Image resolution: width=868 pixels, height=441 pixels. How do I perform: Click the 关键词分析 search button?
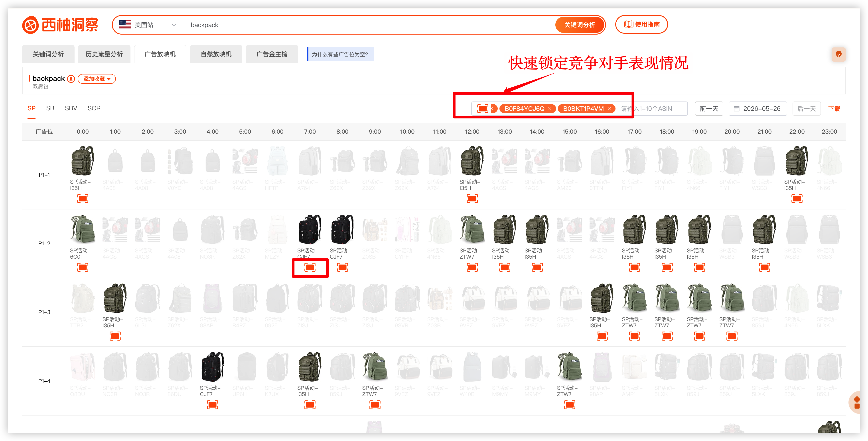(579, 25)
